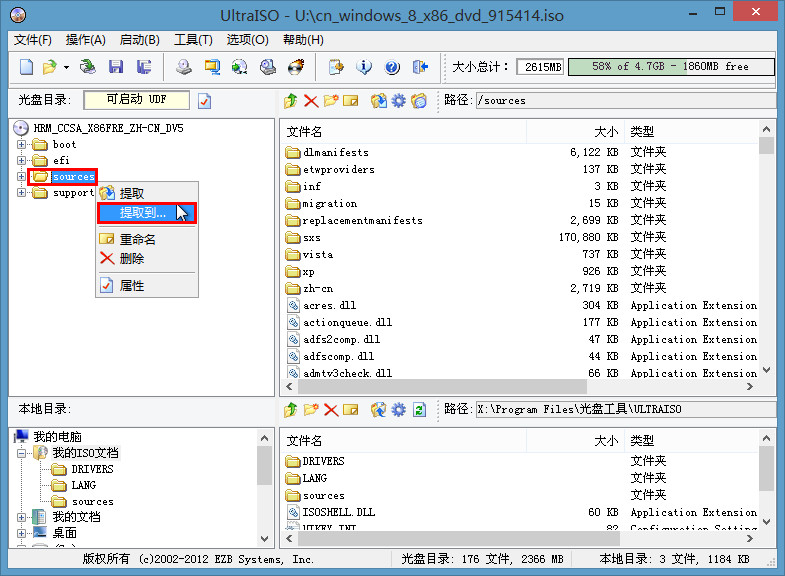Click the disc file list scroll-down arrow
Screen dimensions: 785x576
[766, 370]
